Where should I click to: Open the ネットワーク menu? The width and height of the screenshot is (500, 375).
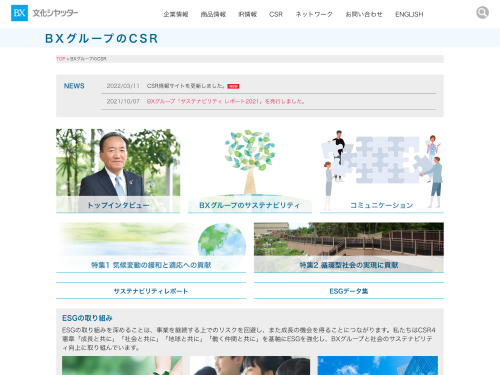pyautogui.click(x=314, y=14)
